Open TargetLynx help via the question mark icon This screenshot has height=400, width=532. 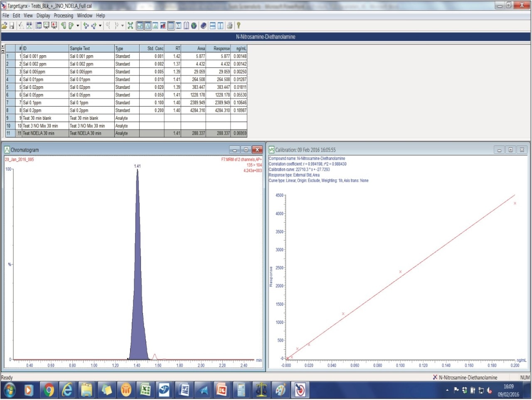point(238,25)
